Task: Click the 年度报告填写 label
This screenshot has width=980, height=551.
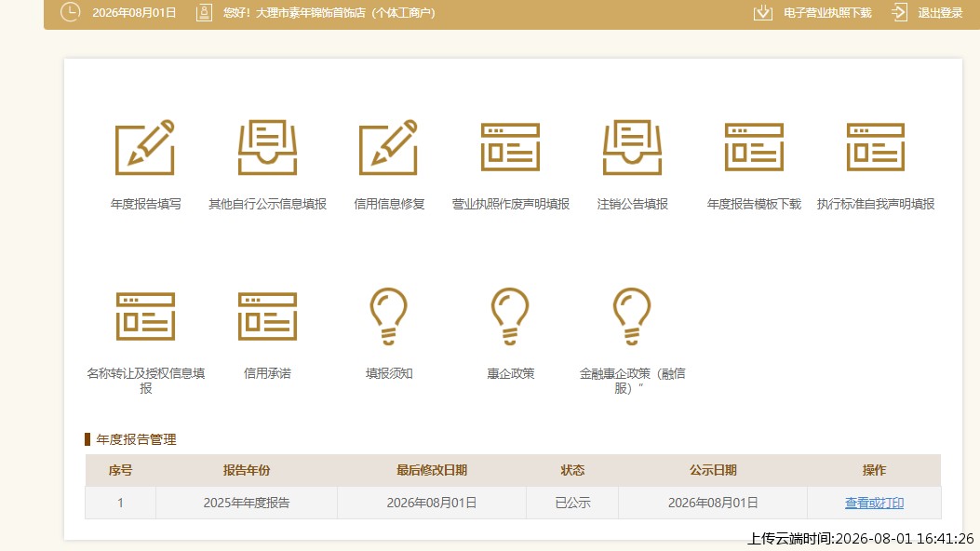Action: 145,204
